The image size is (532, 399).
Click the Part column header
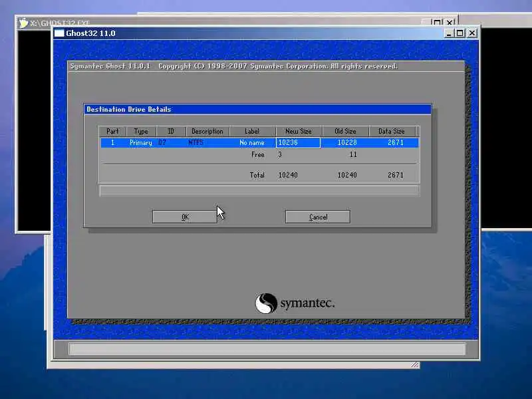(x=112, y=131)
